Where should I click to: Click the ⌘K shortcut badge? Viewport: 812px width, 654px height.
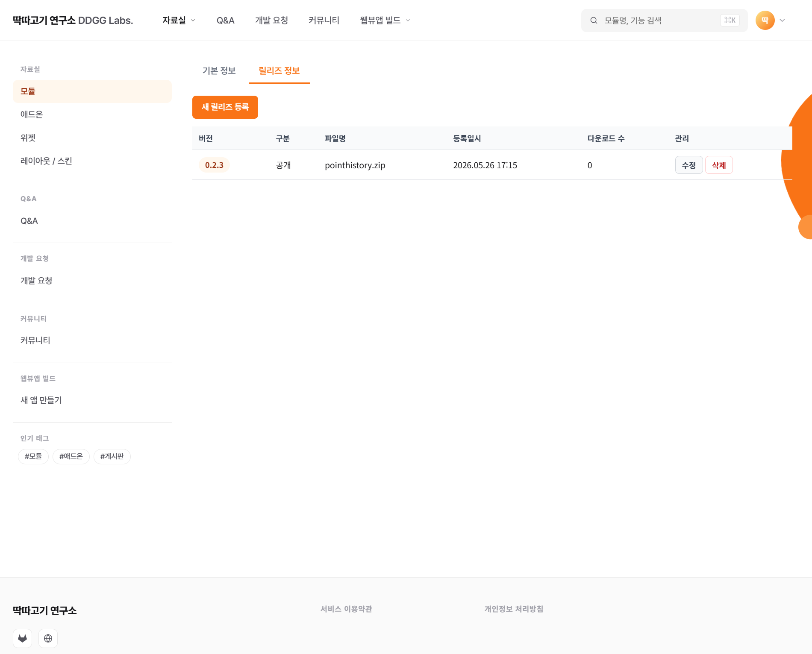click(x=730, y=21)
